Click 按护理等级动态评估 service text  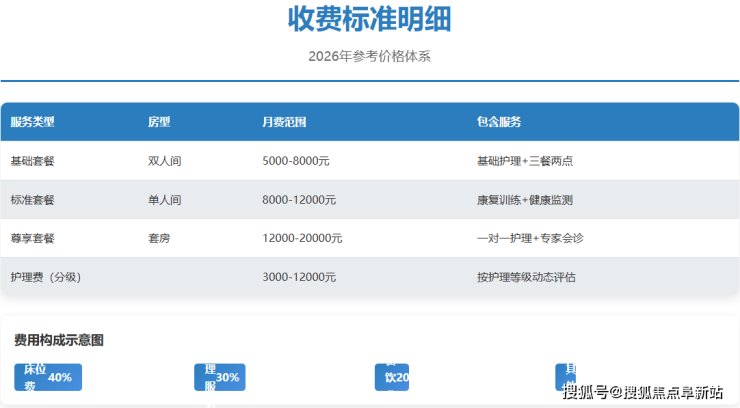click(x=526, y=277)
